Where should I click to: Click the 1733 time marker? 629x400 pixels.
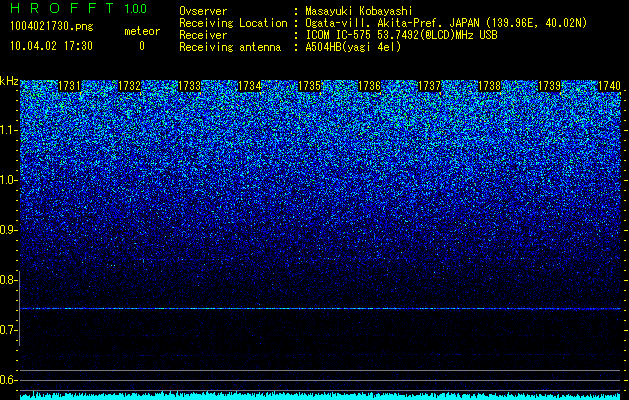[189, 86]
